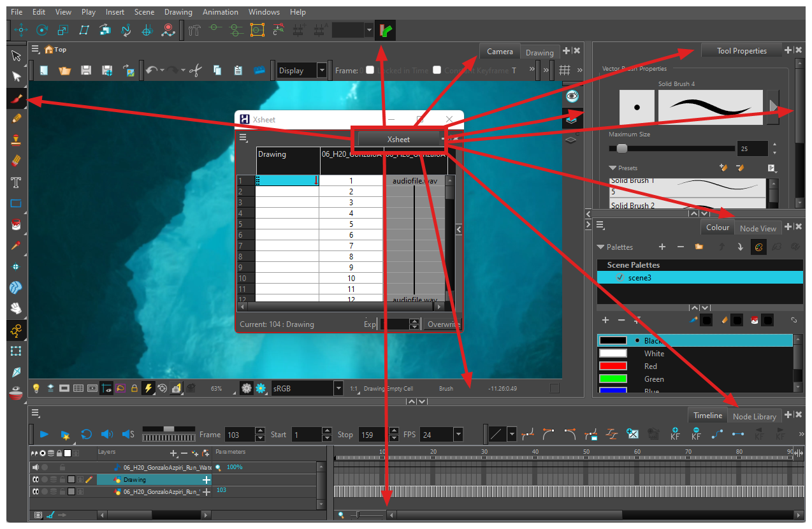
Task: Click the Grid icon in Camera view
Action: 565,70
